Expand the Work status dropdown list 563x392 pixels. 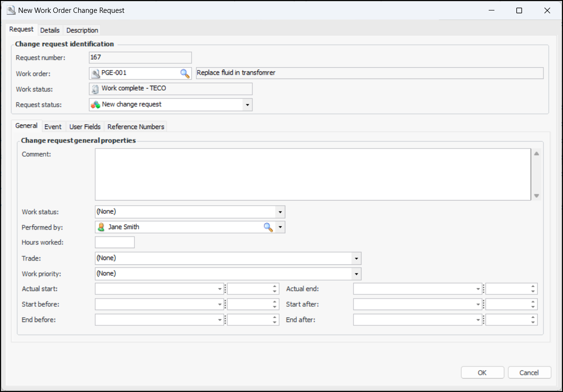tap(280, 212)
